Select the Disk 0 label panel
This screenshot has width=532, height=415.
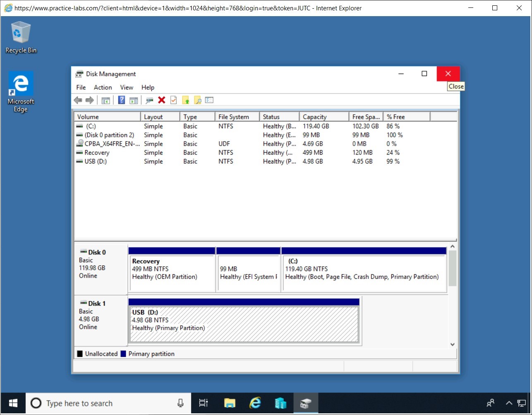pyautogui.click(x=101, y=269)
